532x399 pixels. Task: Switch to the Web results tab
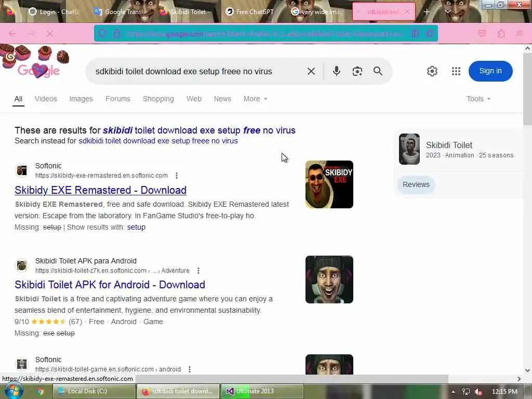coord(194,99)
